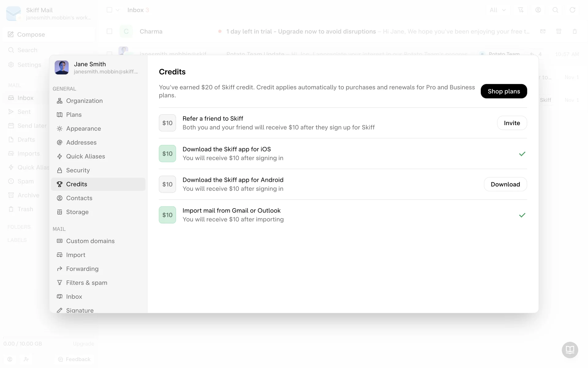Screen dimensions: 588x368
Task: Click the green $10 iOS credit badge
Action: (x=167, y=154)
